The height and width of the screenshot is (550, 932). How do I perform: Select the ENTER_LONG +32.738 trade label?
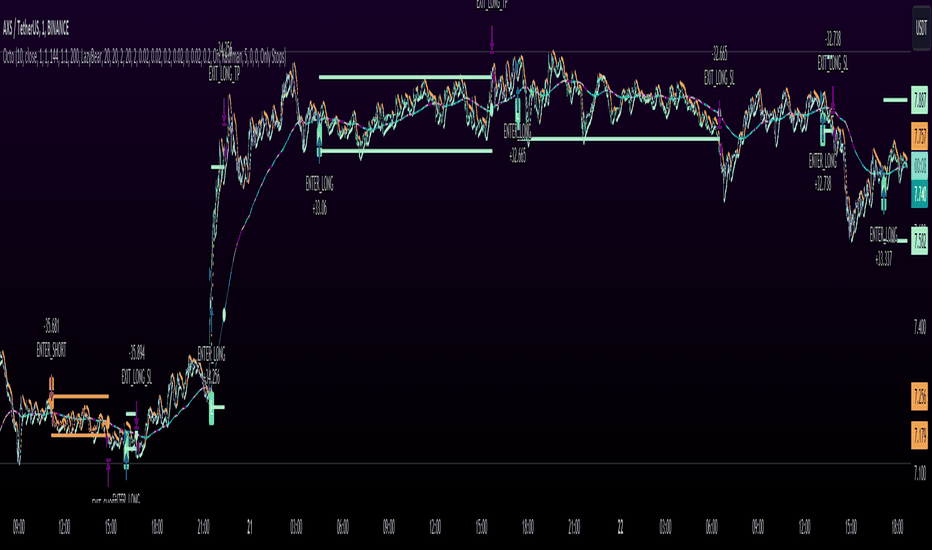click(823, 172)
